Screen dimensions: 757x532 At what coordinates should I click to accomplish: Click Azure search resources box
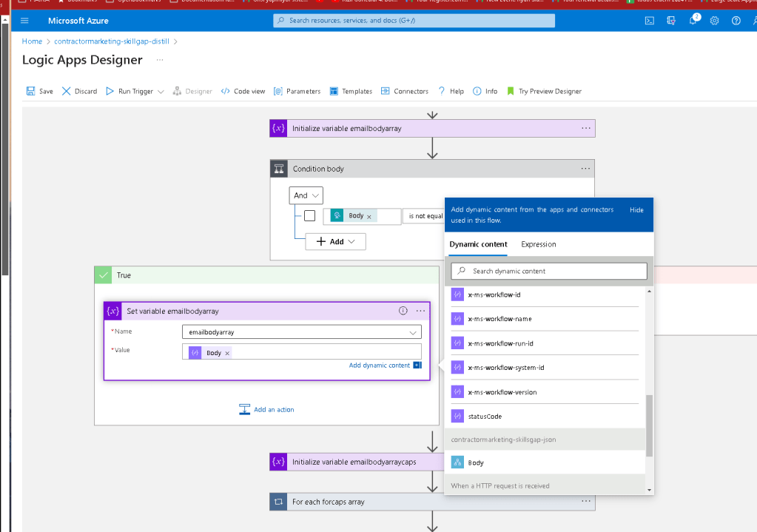click(414, 21)
